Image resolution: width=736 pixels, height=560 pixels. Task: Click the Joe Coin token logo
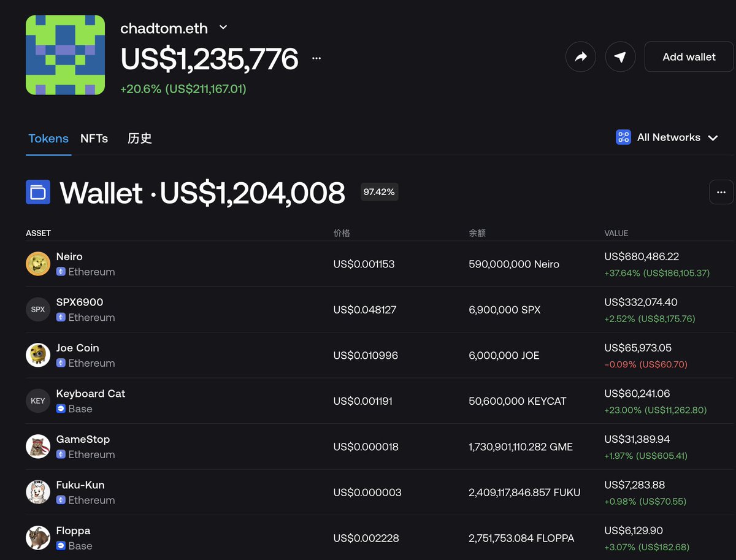point(38,355)
